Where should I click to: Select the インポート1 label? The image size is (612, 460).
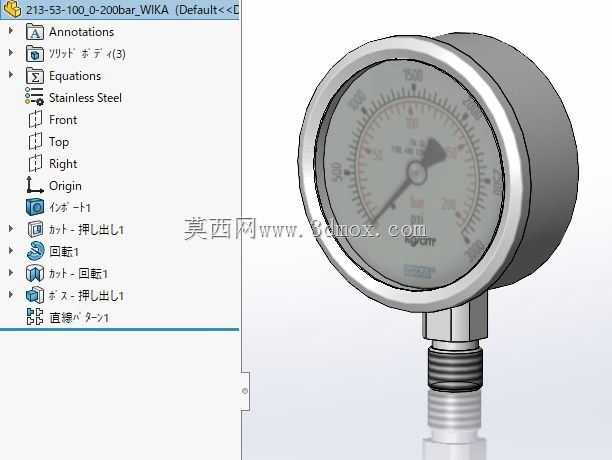(70, 208)
